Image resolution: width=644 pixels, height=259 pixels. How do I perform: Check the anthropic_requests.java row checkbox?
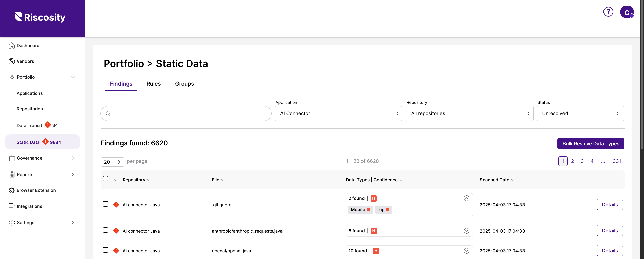tap(106, 230)
